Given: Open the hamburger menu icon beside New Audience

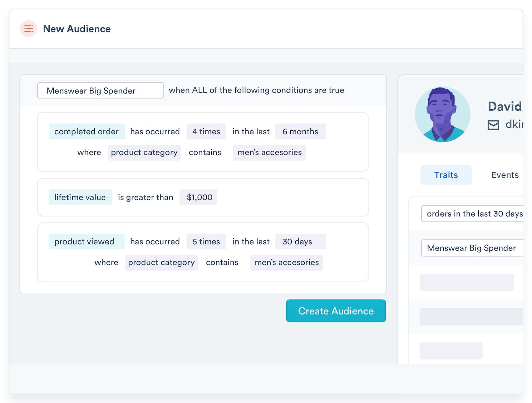Looking at the screenshot, I should coord(29,29).
